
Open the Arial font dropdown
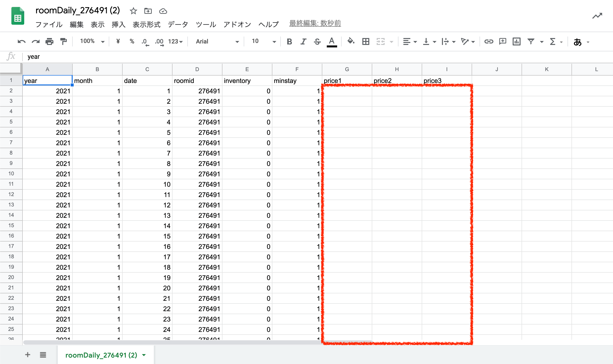[217, 41]
